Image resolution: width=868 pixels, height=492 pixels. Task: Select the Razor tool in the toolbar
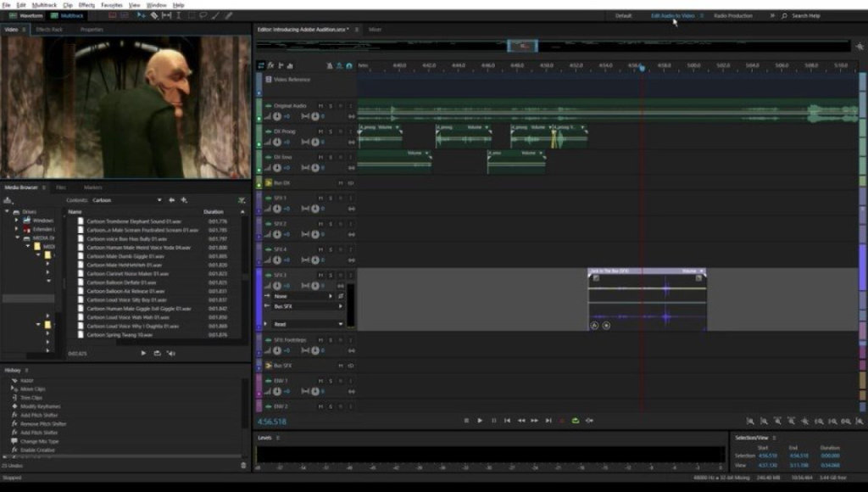[x=154, y=15]
